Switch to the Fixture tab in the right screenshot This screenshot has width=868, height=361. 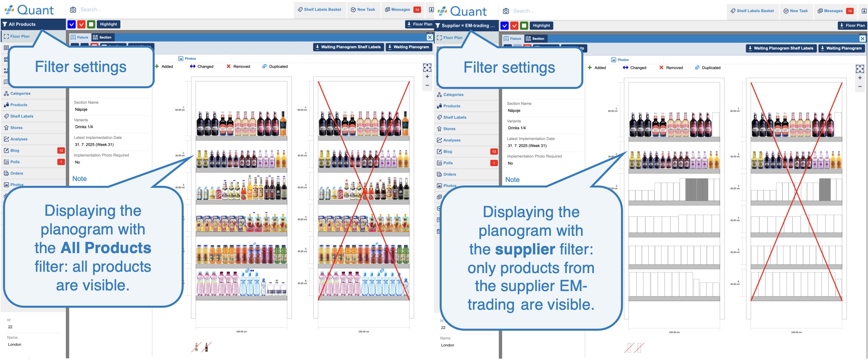tap(513, 39)
